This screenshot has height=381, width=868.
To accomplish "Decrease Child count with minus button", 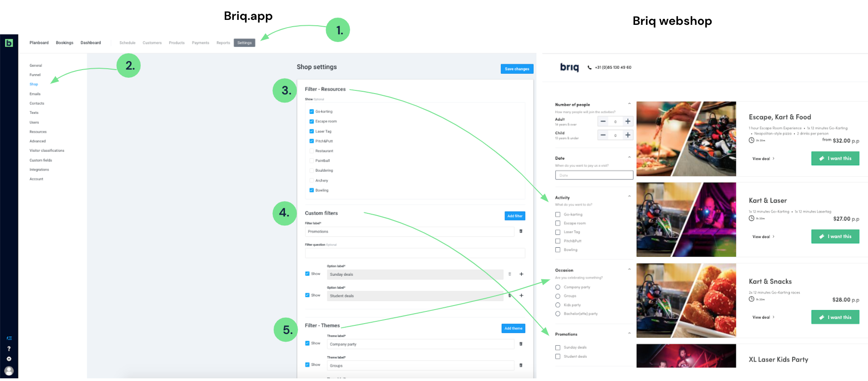I will click(603, 135).
